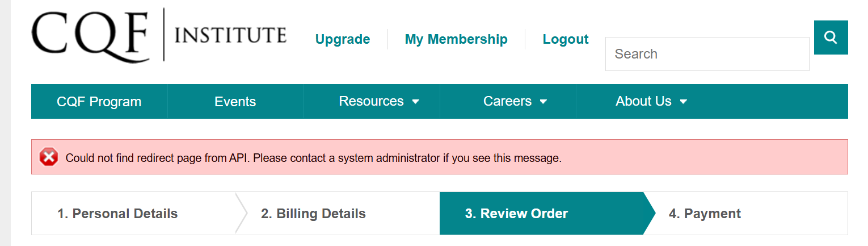
Task: Select Events in the navigation bar
Action: (235, 102)
